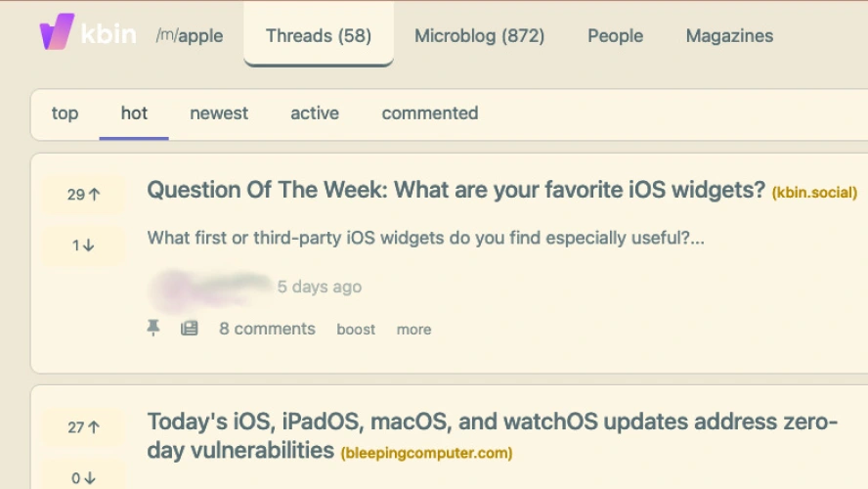This screenshot has width=868, height=489.
Task: Go to the People tab
Action: point(615,36)
